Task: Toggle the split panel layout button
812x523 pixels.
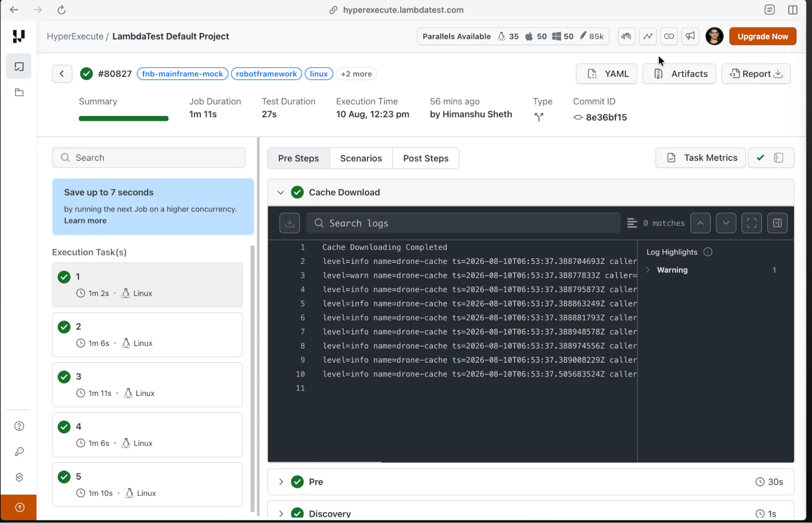Action: 779,158
